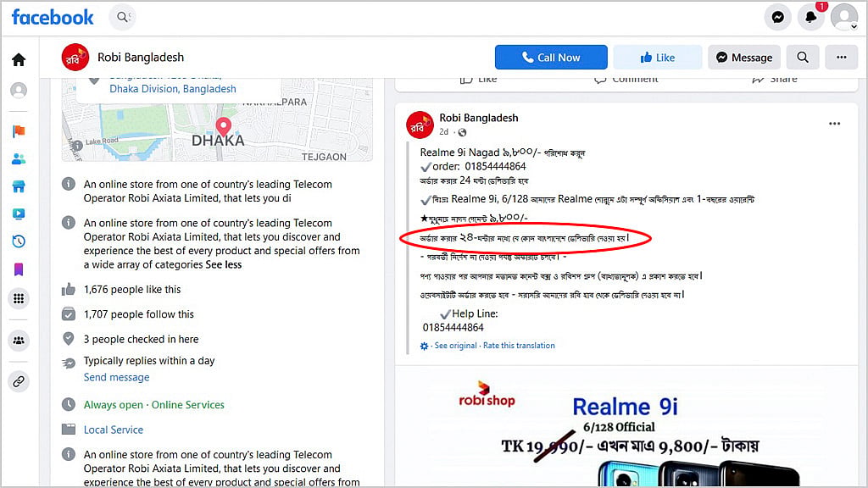Image resolution: width=868 pixels, height=488 pixels.
Task: Click 1,707 people follow this
Action: click(x=139, y=314)
